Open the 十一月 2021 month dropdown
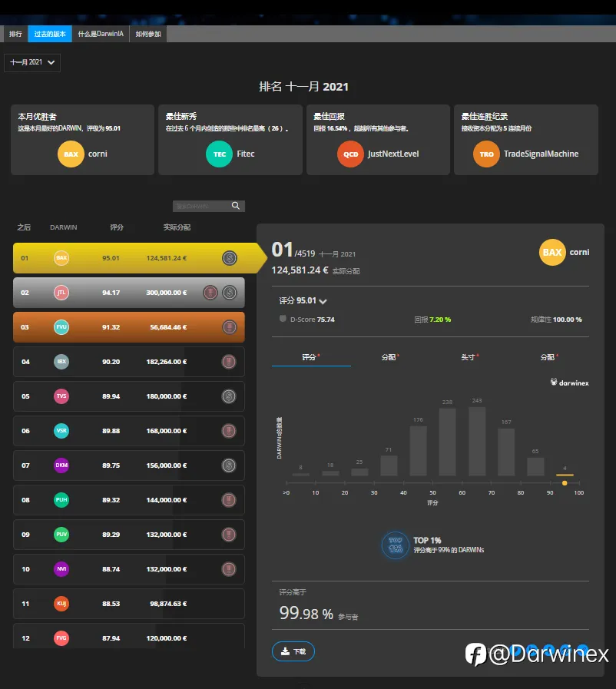The image size is (616, 689). [x=32, y=62]
